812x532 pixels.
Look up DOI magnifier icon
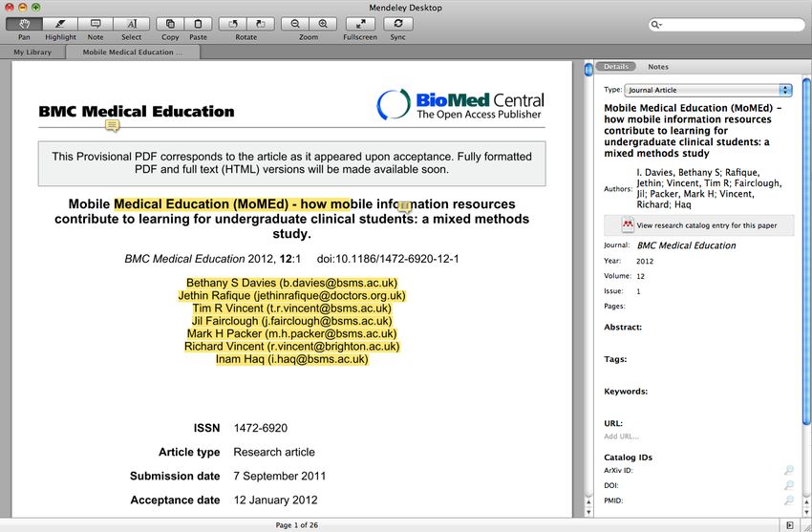click(x=789, y=485)
